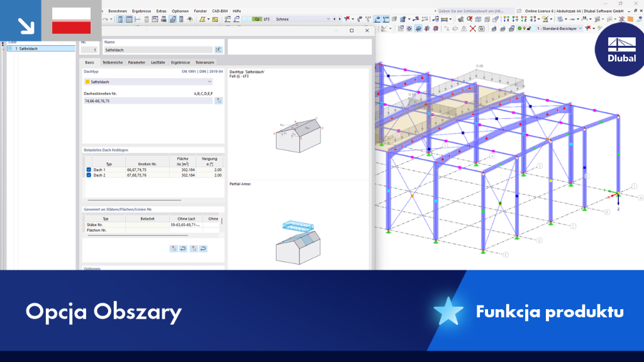Expand the Dachtyp Satteldach dropdown

tap(148, 82)
